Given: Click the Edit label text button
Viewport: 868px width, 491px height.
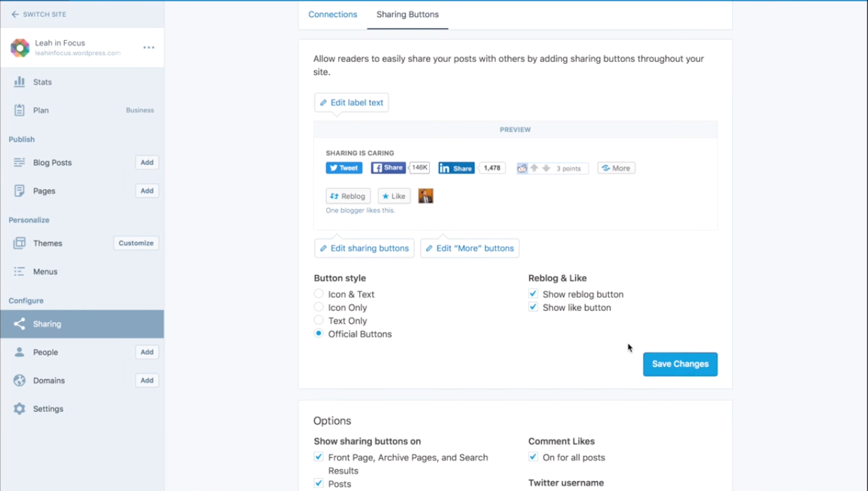Looking at the screenshot, I should (351, 102).
